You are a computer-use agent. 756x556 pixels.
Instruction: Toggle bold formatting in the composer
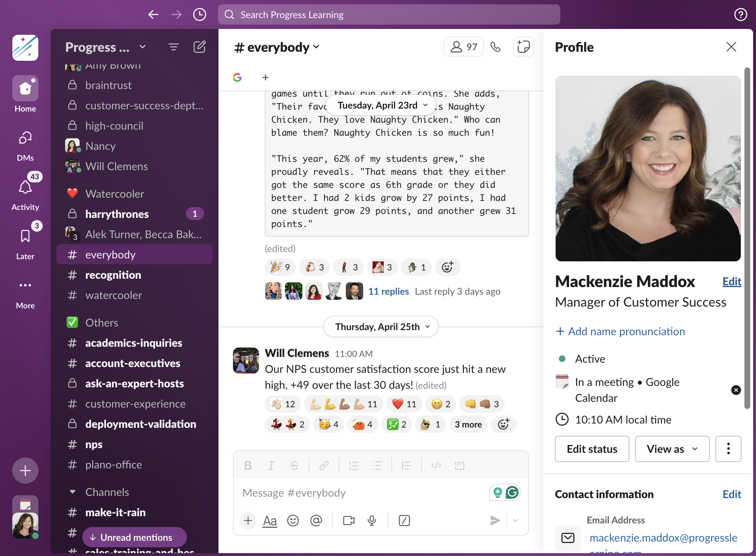click(248, 465)
